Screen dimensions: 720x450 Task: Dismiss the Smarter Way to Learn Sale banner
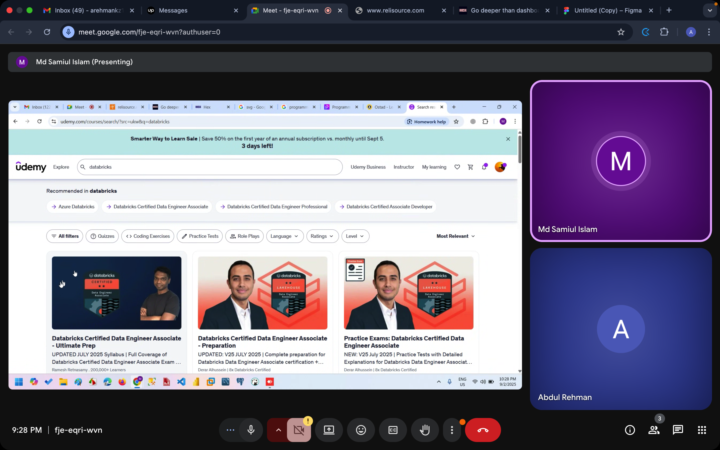[508, 139]
